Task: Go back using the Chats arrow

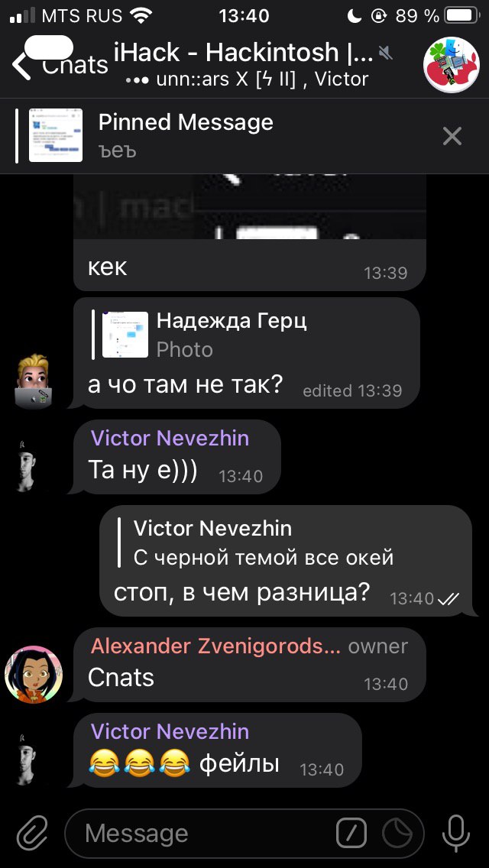Action: point(60,65)
